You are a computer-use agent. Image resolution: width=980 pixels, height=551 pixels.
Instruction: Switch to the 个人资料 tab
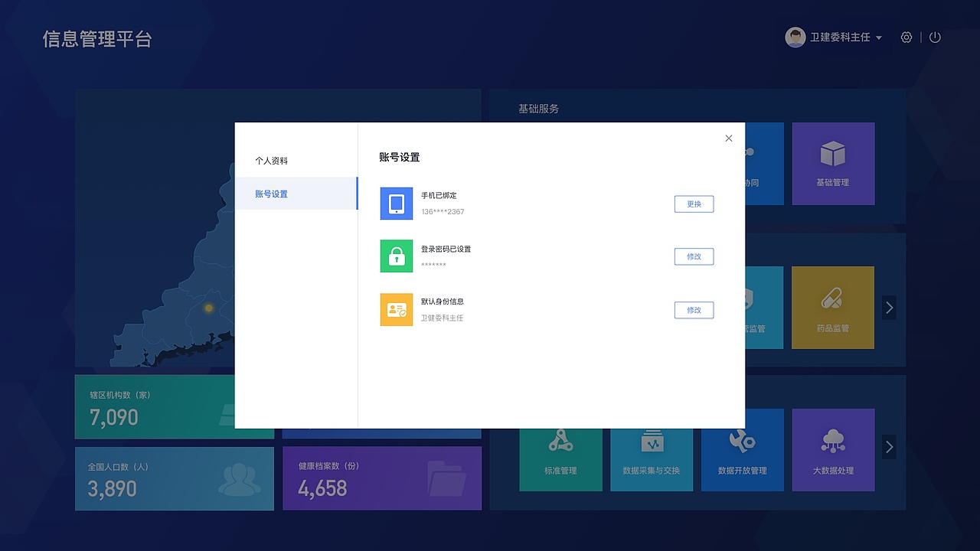(x=273, y=161)
